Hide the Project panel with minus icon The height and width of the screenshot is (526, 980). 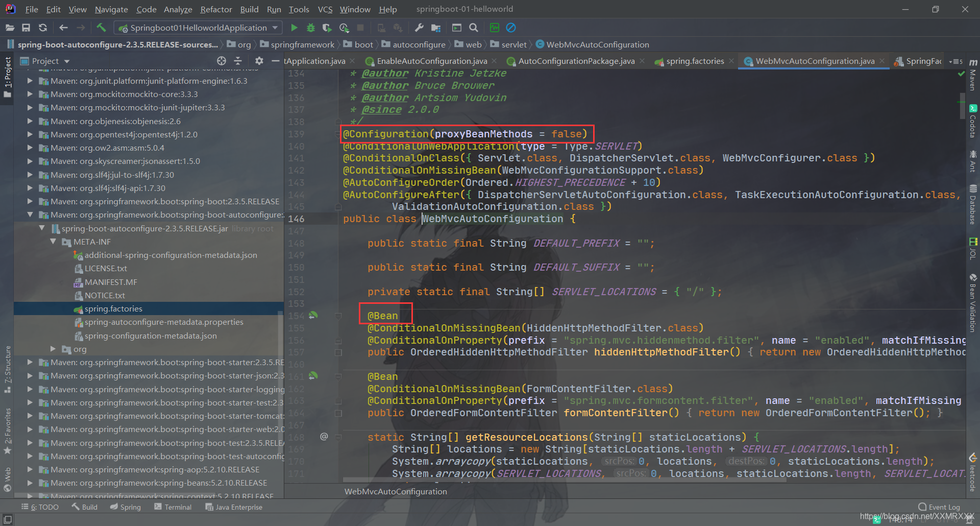276,61
